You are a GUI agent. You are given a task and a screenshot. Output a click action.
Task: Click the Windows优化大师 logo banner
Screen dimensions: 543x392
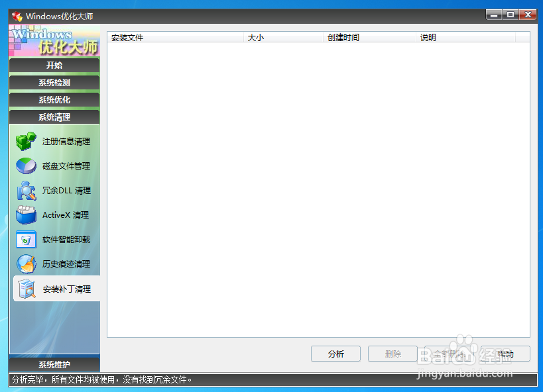pos(54,40)
